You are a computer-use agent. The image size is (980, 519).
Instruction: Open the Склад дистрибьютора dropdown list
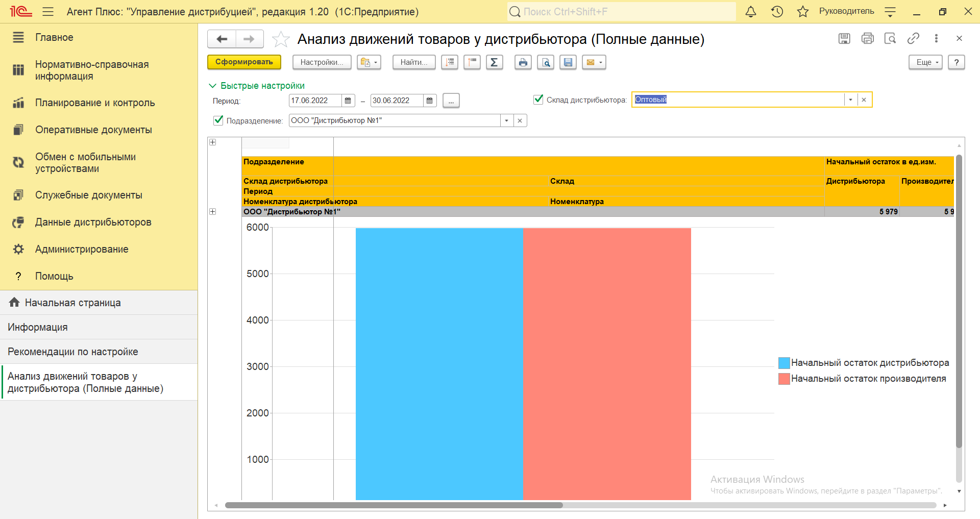851,100
